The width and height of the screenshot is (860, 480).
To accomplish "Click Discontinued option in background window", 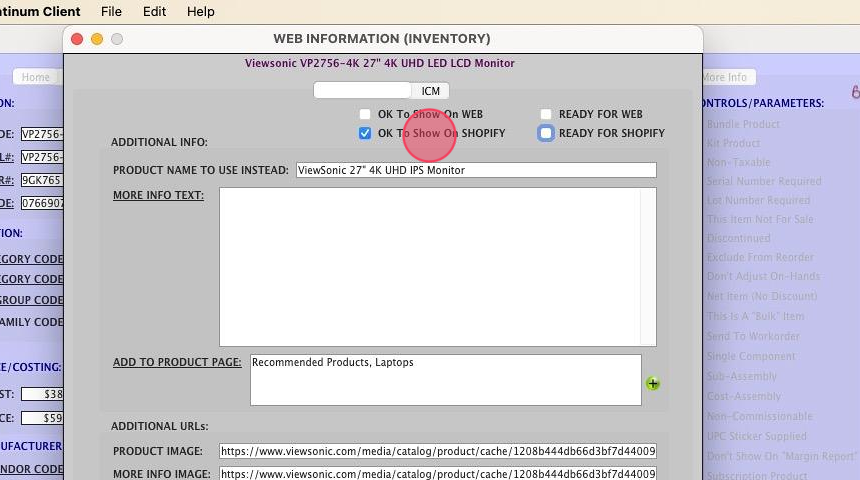I will click(x=738, y=238).
